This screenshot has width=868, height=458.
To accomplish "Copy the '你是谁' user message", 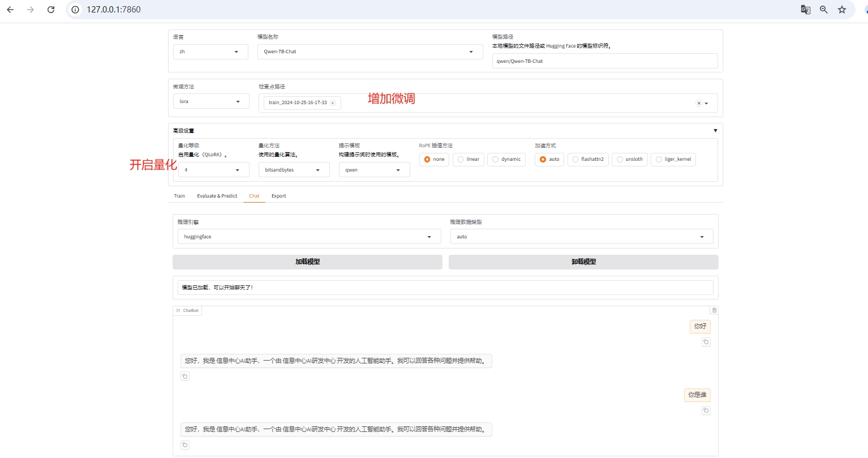I will 706,410.
